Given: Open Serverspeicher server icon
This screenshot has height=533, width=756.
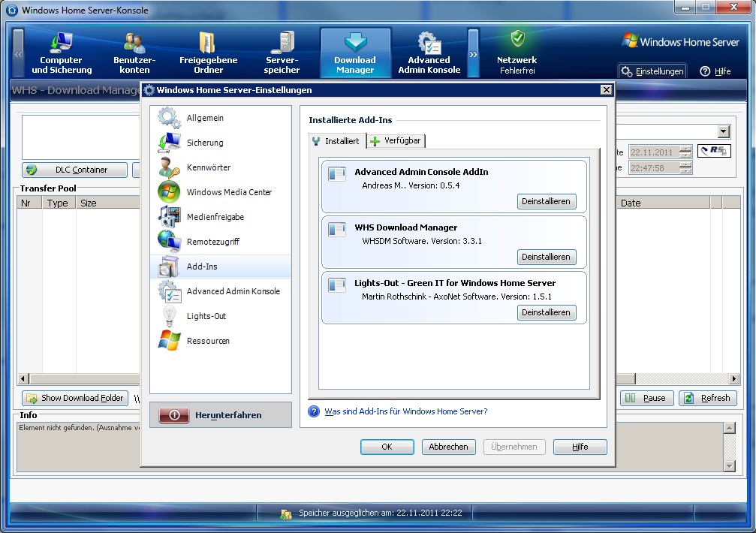Looking at the screenshot, I should pos(282,42).
